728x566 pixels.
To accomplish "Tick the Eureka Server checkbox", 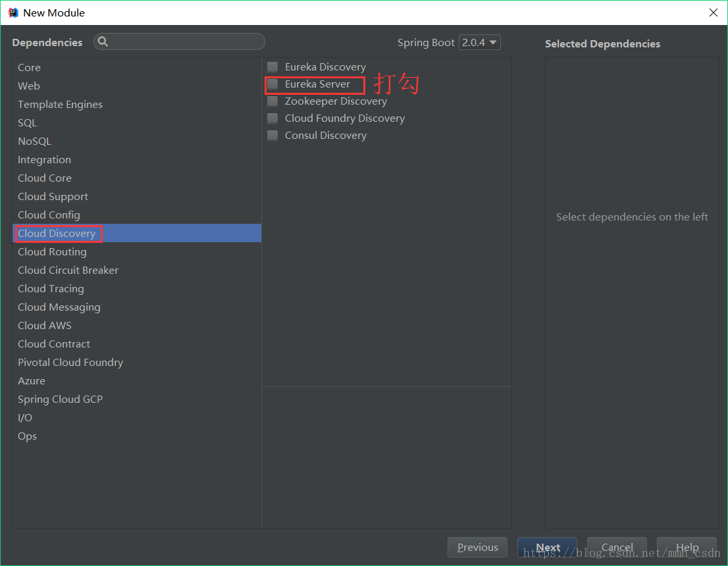I will (x=273, y=84).
